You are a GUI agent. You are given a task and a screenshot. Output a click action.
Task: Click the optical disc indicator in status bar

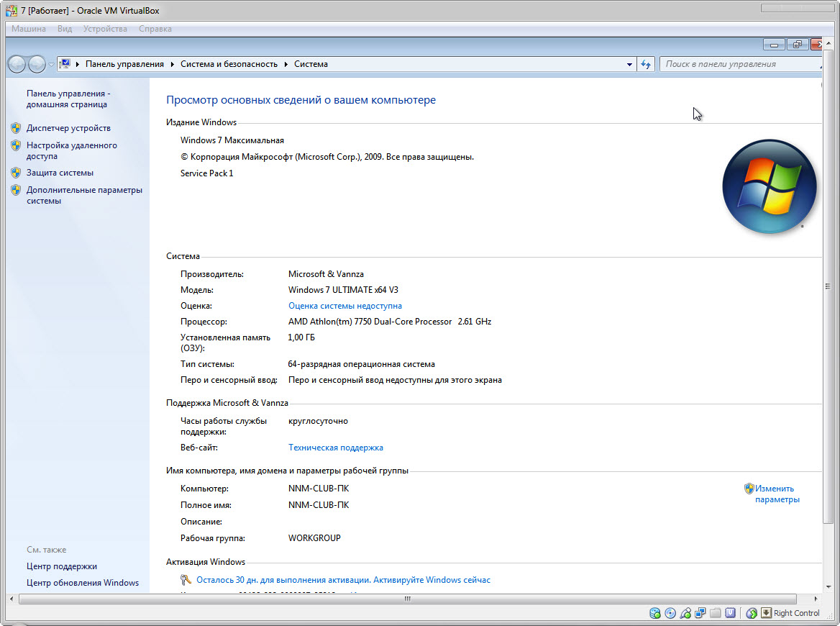[670, 613]
